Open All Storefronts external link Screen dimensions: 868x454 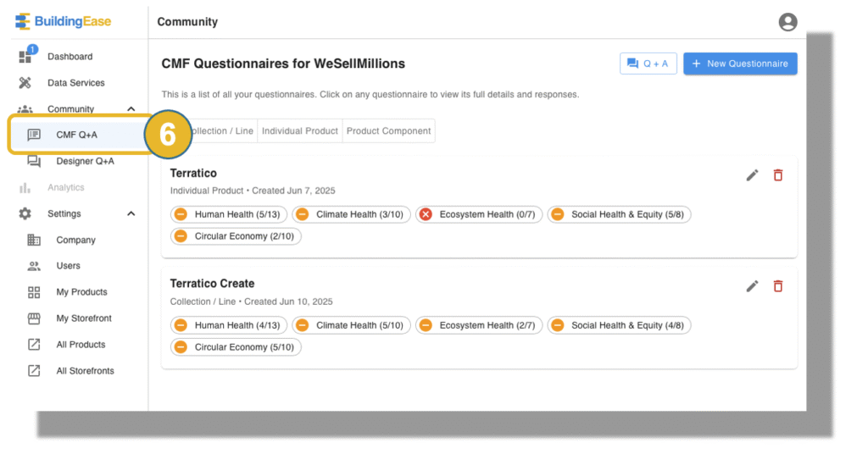[x=85, y=370]
